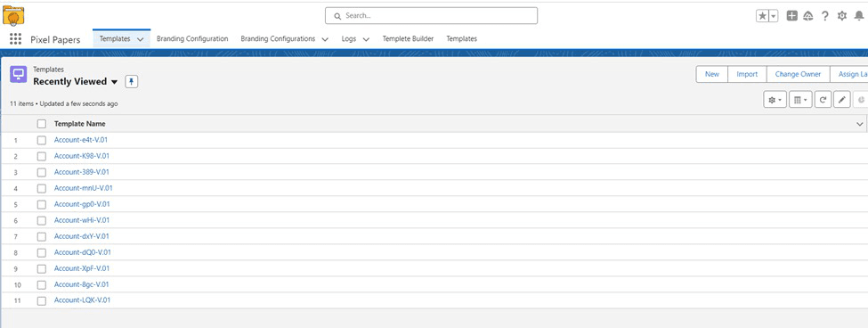Check the Account-dQ0-V.01 row checkbox
The width and height of the screenshot is (868, 328).
(42, 252)
